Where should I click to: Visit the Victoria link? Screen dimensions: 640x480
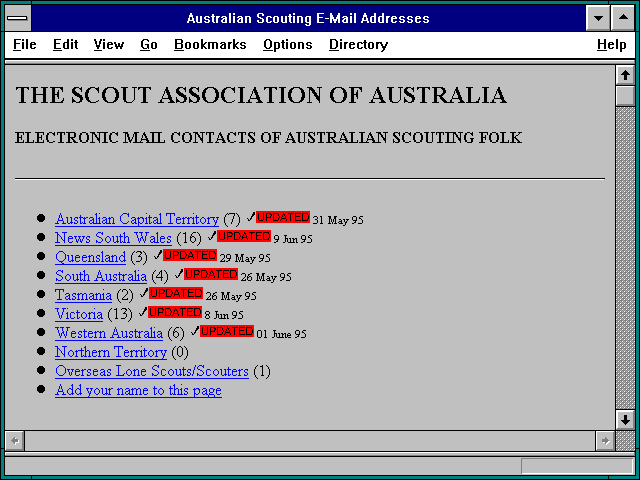(x=79, y=314)
